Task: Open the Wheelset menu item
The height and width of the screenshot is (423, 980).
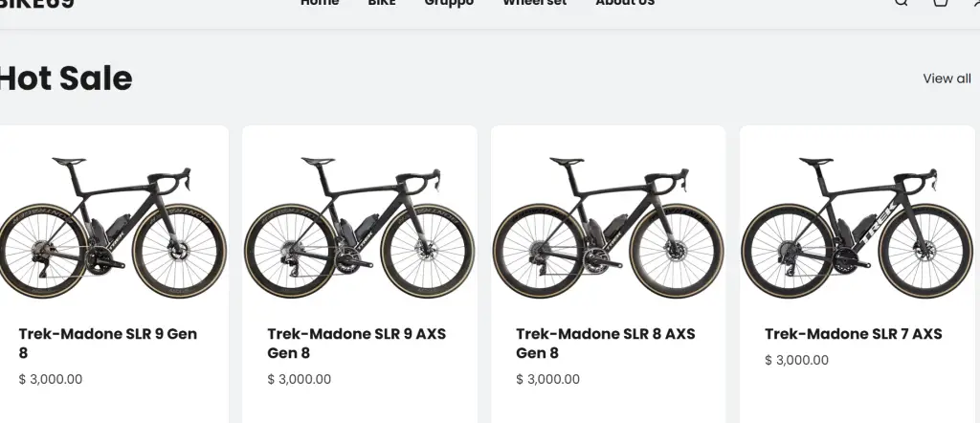Action: pos(534,3)
